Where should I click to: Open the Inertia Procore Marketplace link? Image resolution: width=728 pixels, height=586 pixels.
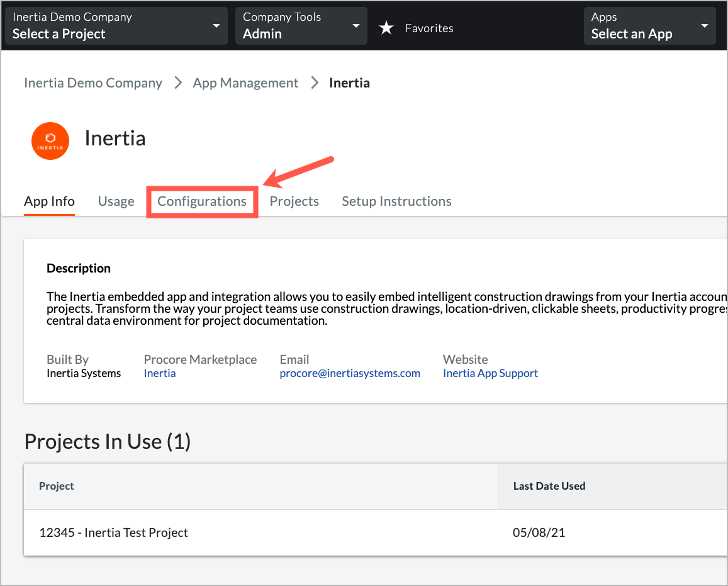pos(160,373)
